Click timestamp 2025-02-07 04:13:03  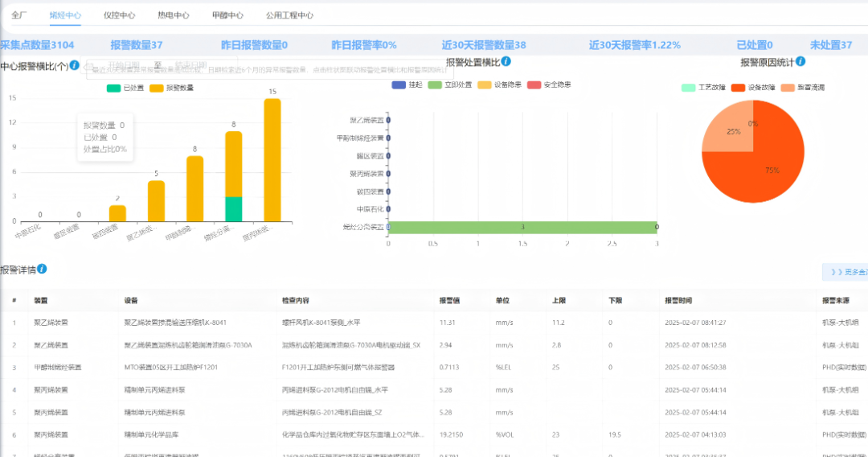tap(695, 434)
